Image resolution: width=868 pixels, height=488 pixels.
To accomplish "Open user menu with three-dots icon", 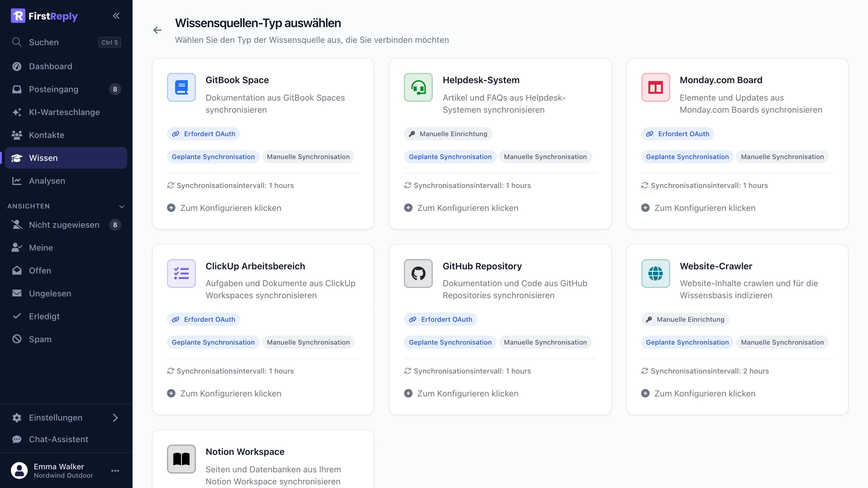I will tap(115, 471).
